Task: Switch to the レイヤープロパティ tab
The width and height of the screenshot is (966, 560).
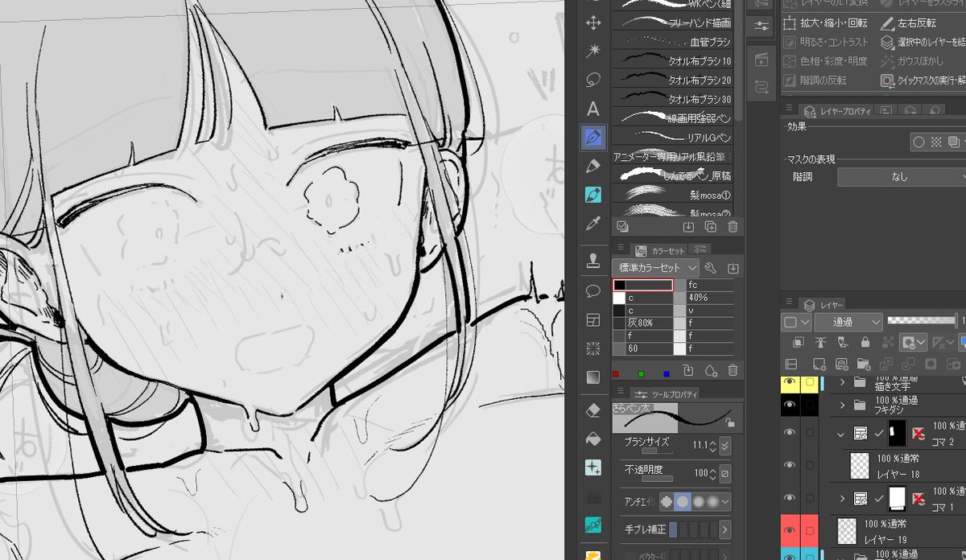Action: (836, 110)
